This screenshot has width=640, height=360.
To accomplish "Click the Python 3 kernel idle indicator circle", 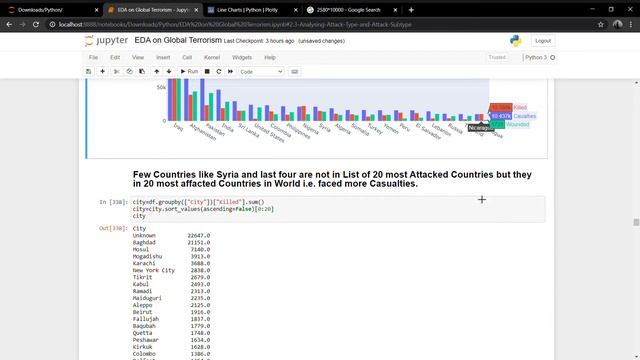I will (x=553, y=58).
